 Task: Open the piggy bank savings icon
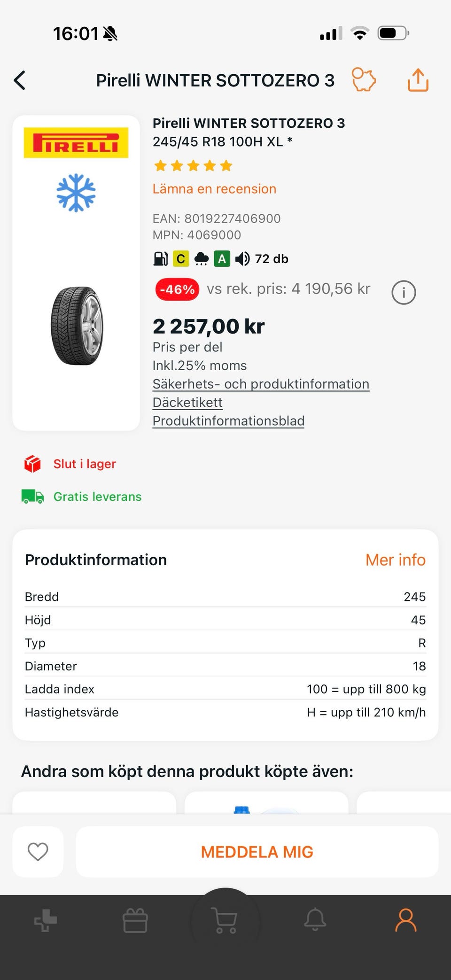coord(364,80)
